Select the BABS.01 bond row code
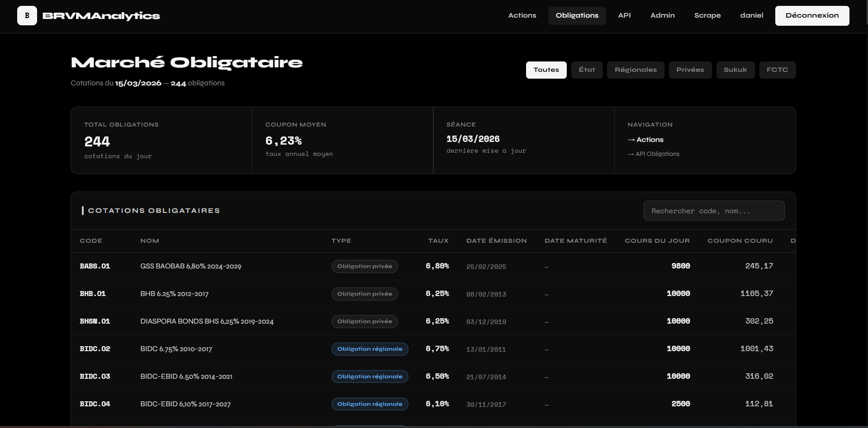Image resolution: width=868 pixels, height=428 pixels. [95, 266]
